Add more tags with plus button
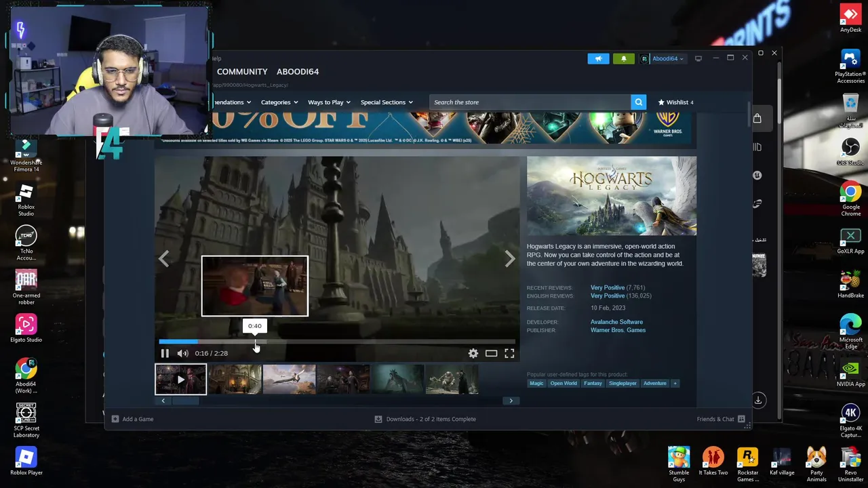Screen dimensions: 868x488 tap(675, 384)
